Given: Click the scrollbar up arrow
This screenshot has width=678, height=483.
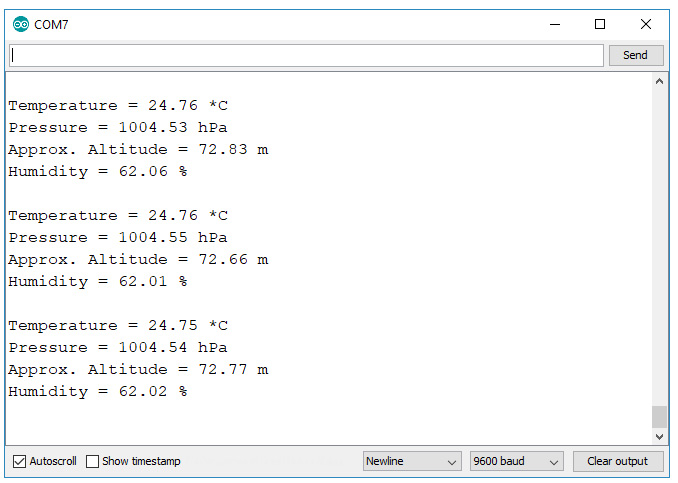Looking at the screenshot, I should coord(658,83).
